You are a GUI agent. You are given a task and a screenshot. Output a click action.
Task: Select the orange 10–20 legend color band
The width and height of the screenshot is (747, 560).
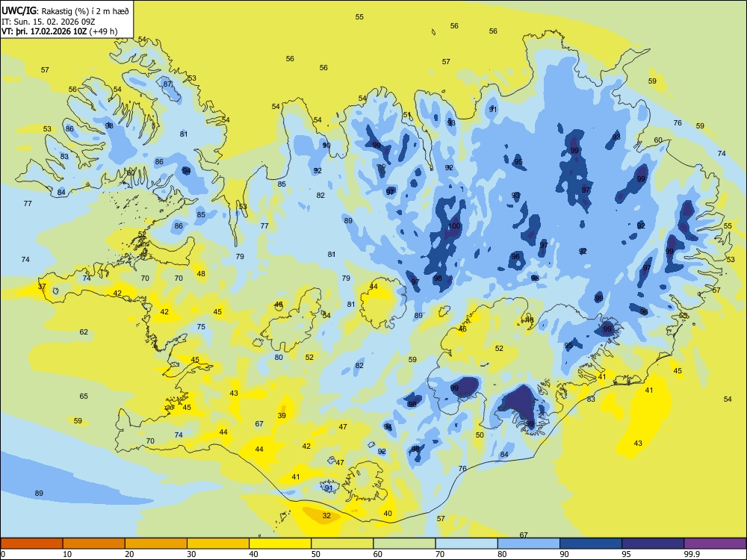pyautogui.click(x=94, y=544)
